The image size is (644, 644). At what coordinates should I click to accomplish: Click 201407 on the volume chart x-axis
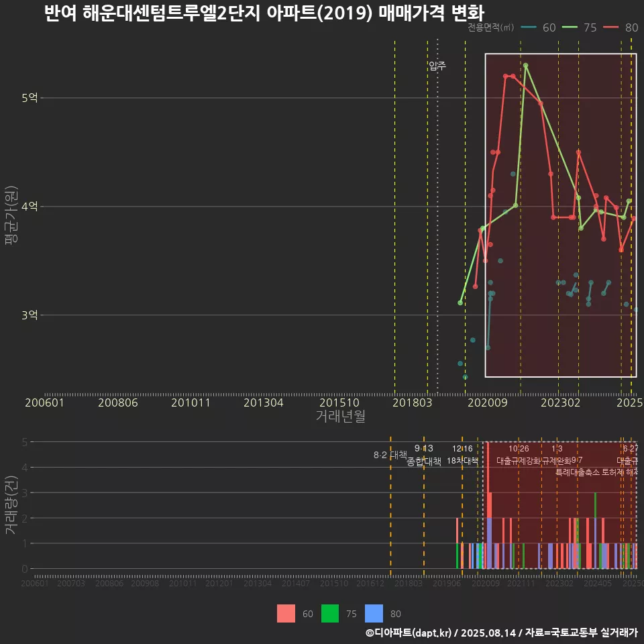(x=296, y=583)
